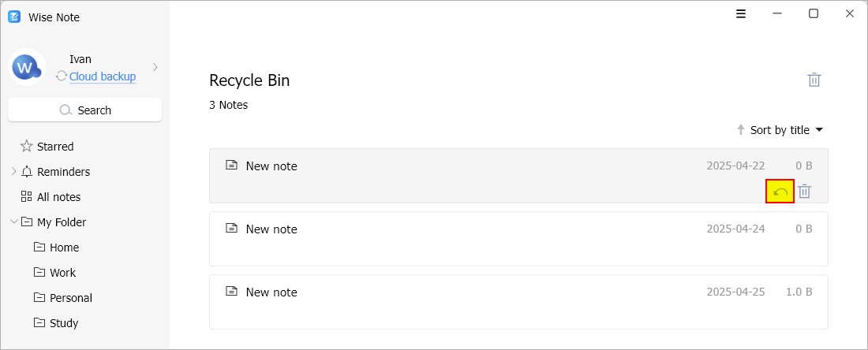This screenshot has width=868, height=350.
Task: Permanently delete the 2025-04-22 note
Action: click(805, 192)
